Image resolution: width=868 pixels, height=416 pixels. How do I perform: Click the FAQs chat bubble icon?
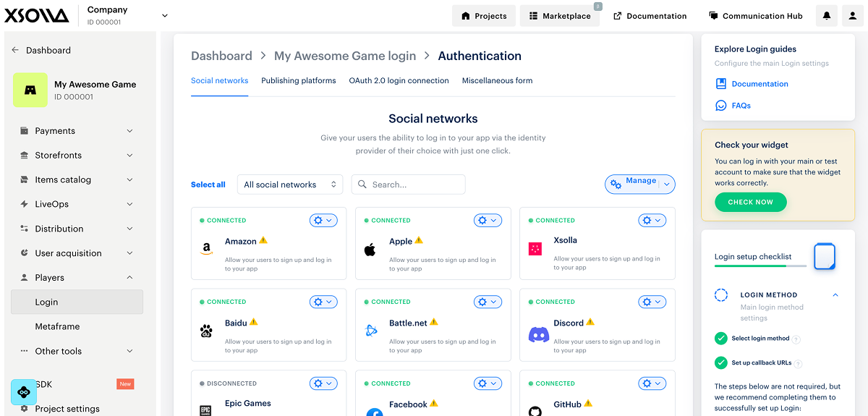[x=720, y=106]
